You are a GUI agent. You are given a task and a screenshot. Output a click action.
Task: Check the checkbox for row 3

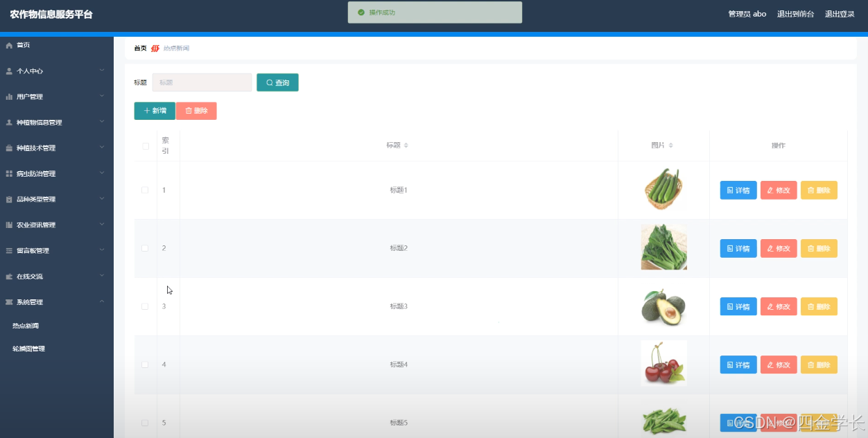(x=145, y=306)
